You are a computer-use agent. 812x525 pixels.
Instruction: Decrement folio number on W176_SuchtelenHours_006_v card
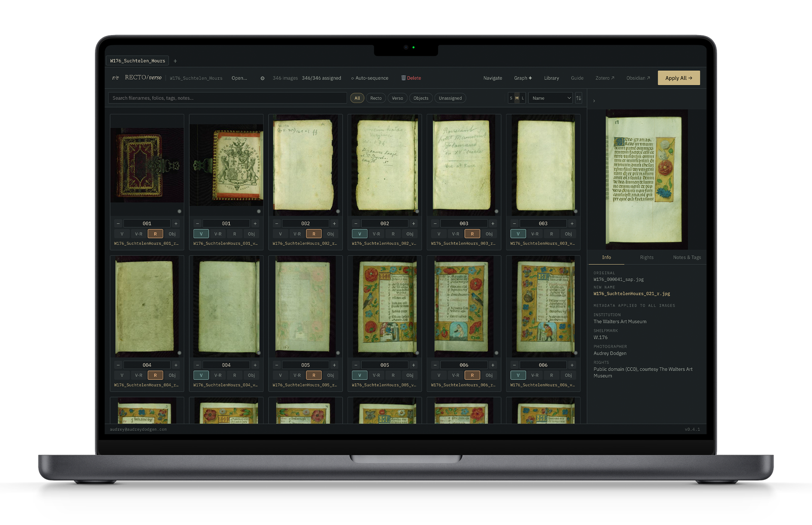click(514, 365)
